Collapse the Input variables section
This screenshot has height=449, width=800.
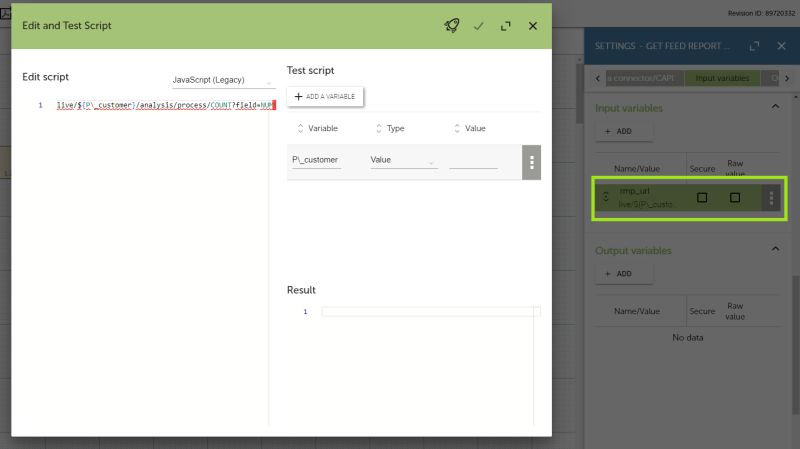(776, 107)
